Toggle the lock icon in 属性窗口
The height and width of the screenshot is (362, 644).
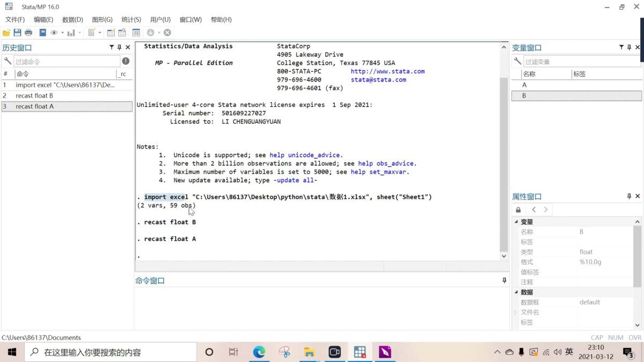(x=518, y=210)
